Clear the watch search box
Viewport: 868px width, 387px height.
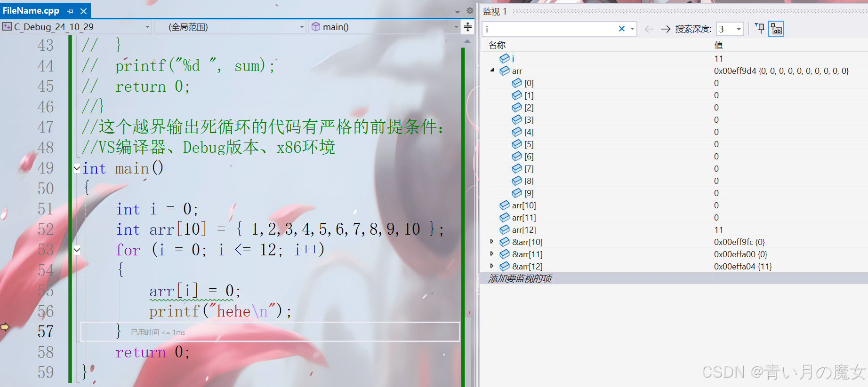pos(621,29)
